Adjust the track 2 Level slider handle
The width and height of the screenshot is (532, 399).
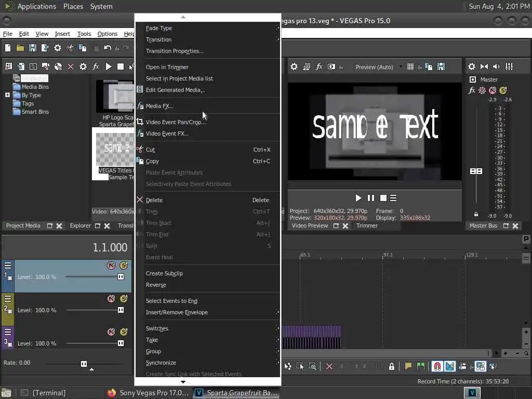coord(121,310)
